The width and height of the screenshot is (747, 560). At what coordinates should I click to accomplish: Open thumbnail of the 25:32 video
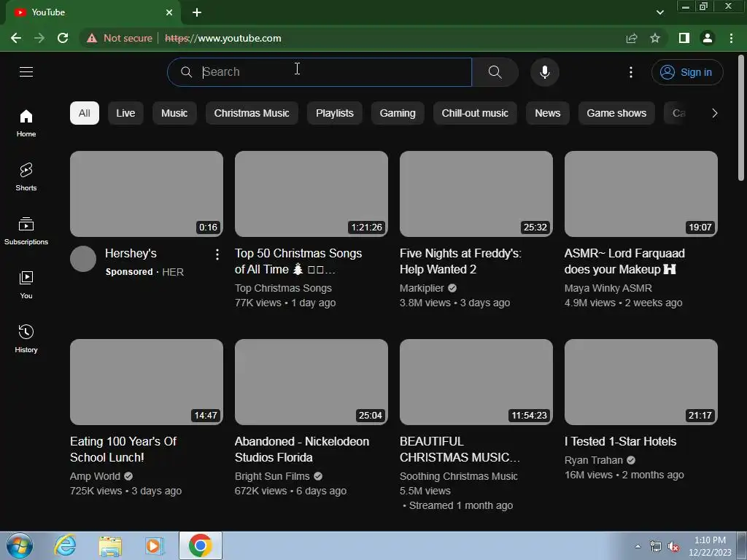(x=476, y=194)
